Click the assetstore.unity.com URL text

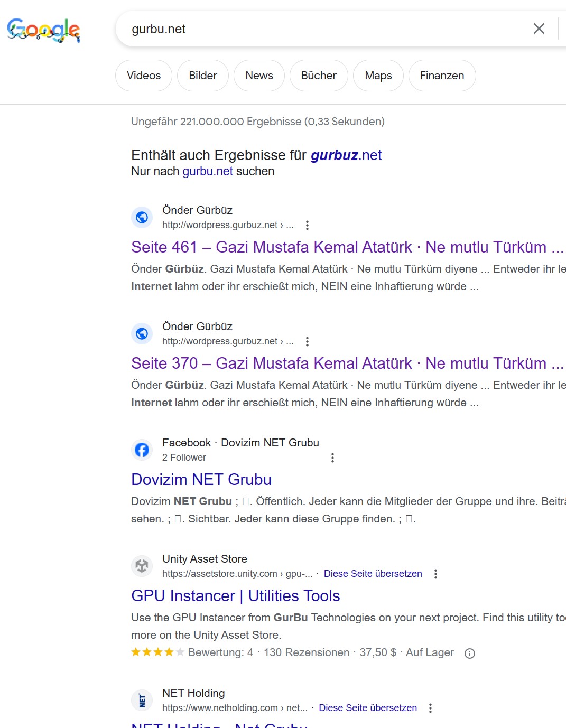pos(237,574)
